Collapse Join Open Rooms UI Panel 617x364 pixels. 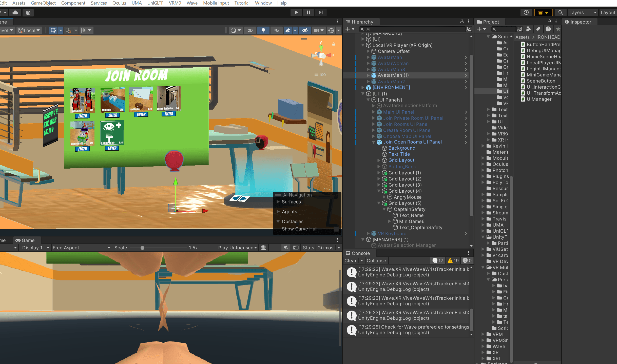(x=373, y=142)
